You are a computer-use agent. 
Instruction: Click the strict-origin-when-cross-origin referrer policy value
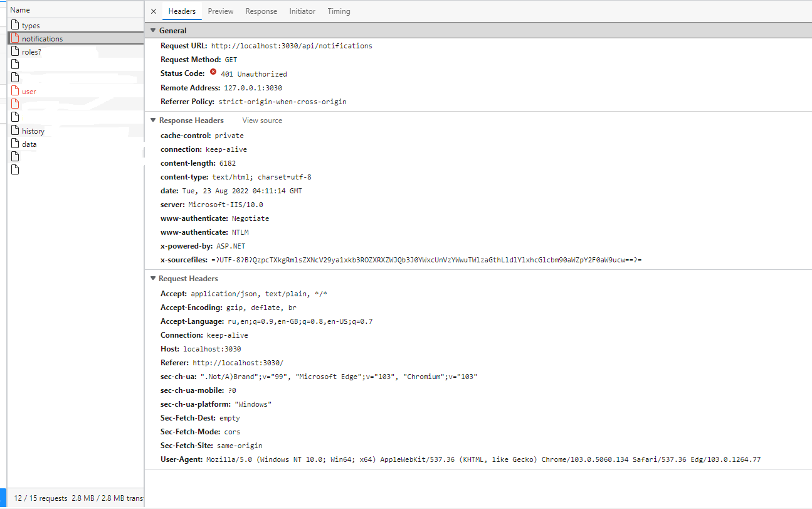(282, 102)
